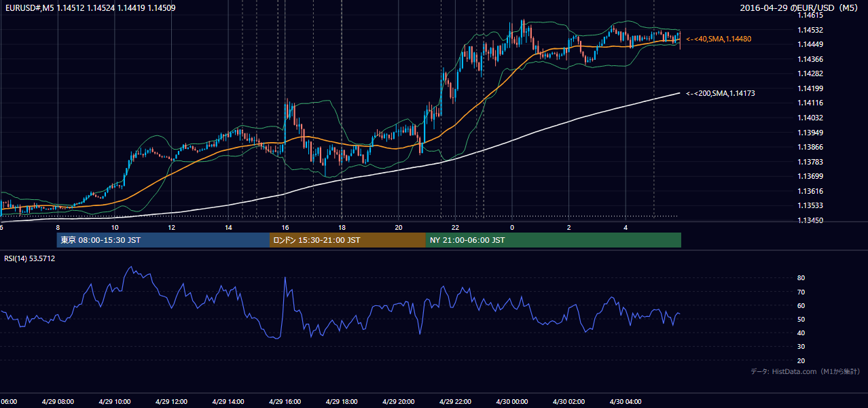Click the RSI 70 level label
The width and height of the screenshot is (868, 408).
coord(801,292)
